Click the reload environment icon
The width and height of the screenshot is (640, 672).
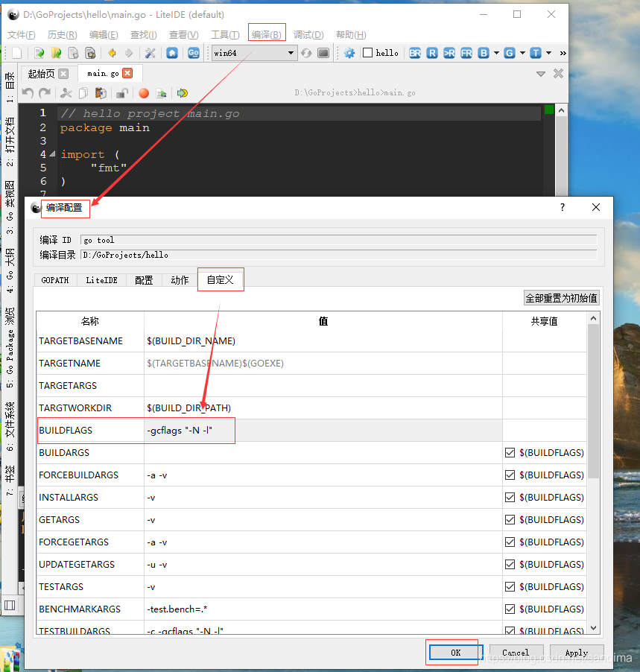(x=306, y=53)
